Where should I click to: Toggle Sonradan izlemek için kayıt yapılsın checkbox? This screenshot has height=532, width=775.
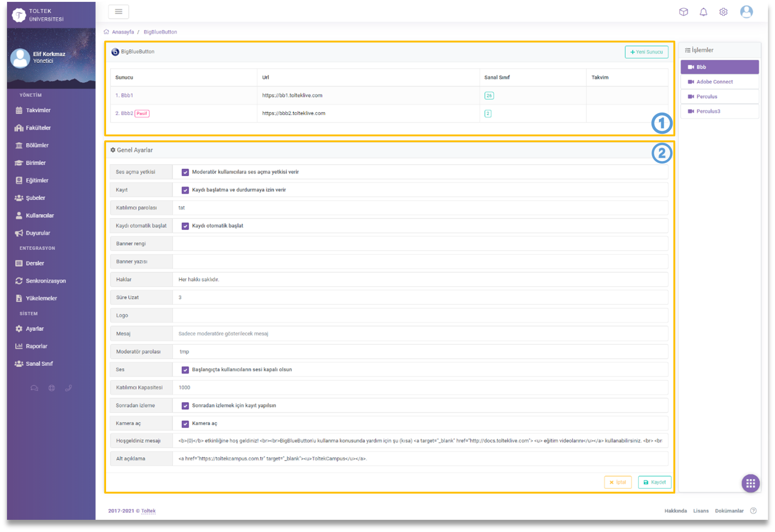(185, 406)
